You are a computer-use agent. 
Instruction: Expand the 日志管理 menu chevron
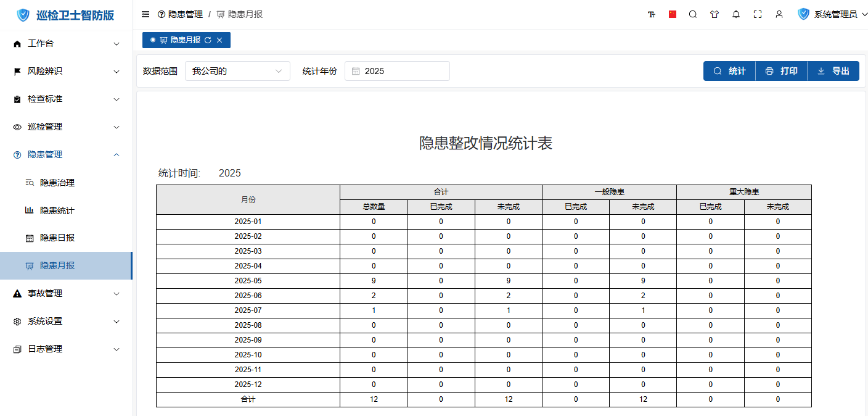117,349
